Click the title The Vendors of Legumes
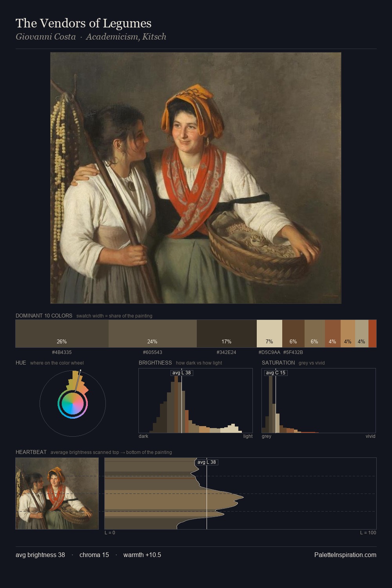This screenshot has height=588, width=392. point(83,23)
